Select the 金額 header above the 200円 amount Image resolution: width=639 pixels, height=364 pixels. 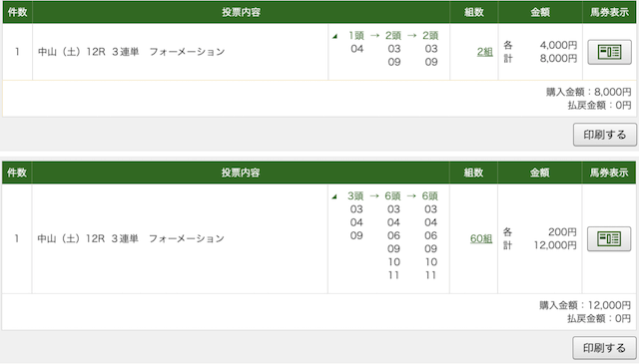[540, 173]
